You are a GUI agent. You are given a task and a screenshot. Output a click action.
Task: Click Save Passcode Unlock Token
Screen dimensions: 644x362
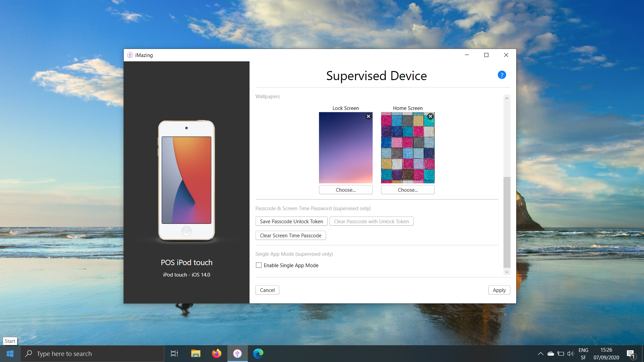(291, 221)
